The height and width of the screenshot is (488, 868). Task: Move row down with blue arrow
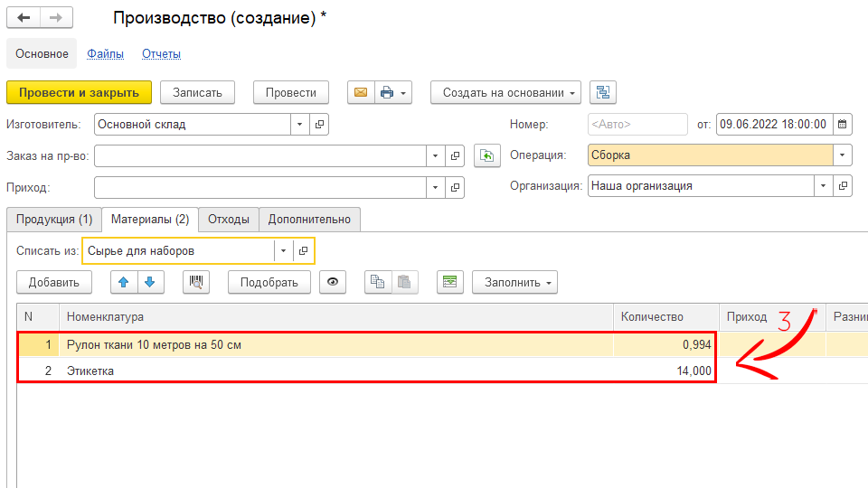150,282
